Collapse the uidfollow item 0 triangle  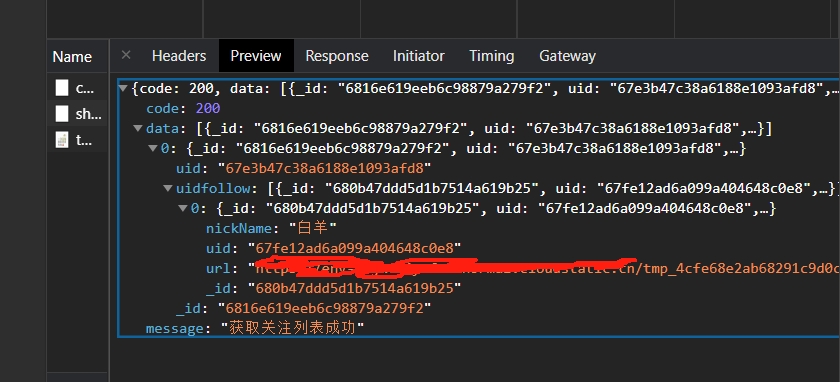coord(183,208)
